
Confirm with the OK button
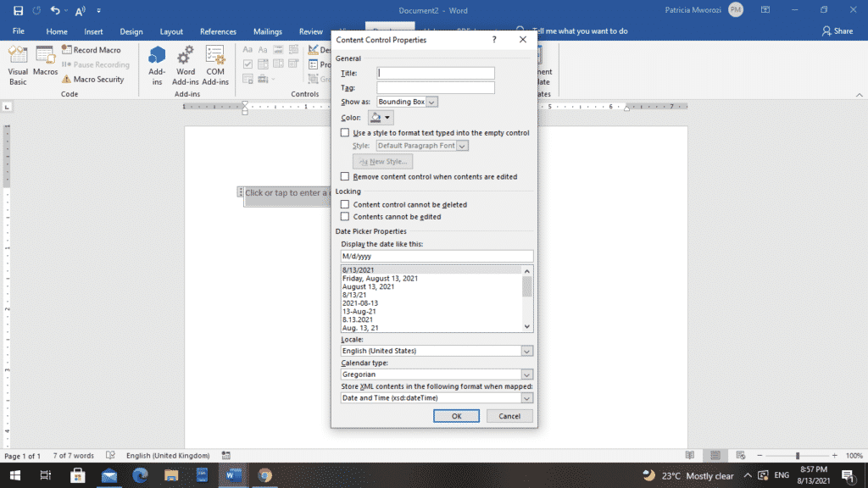click(456, 415)
